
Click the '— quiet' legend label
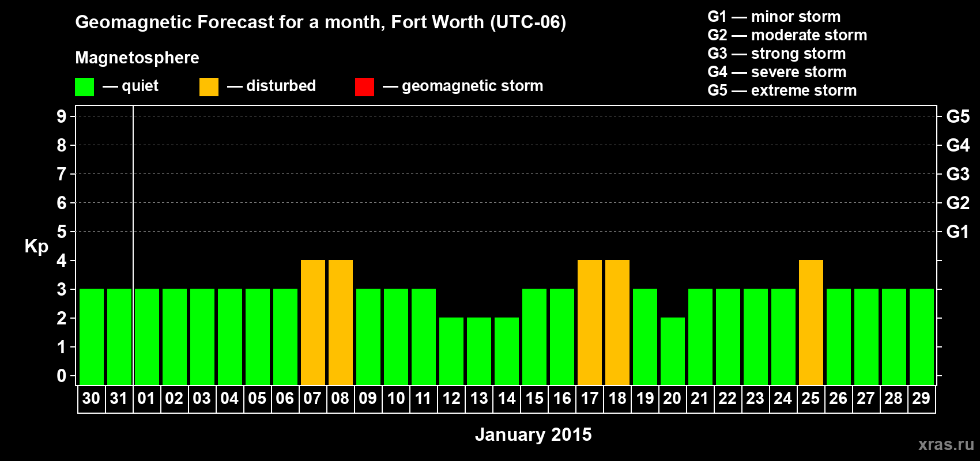click(x=130, y=86)
